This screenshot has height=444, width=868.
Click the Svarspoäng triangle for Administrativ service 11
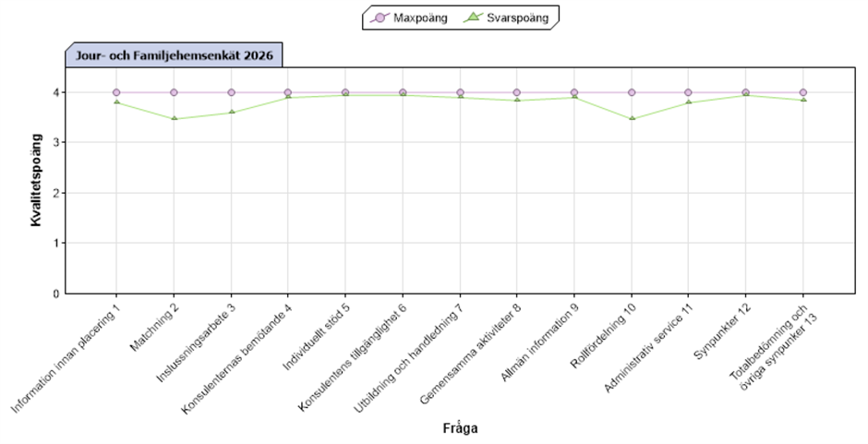point(688,102)
